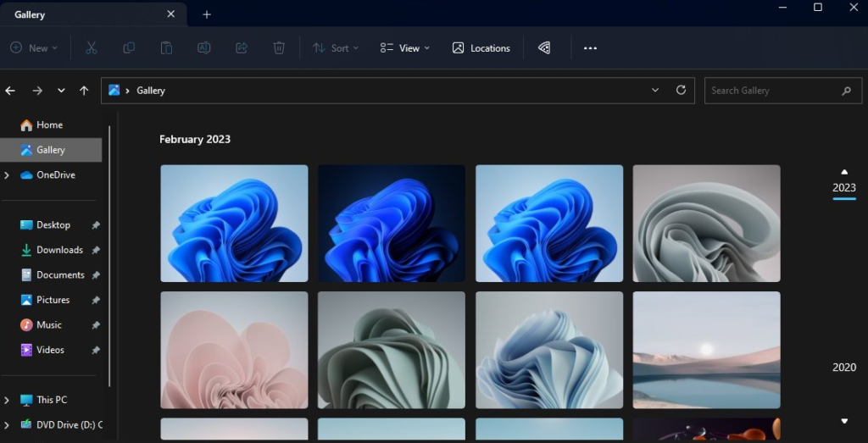Click the timeline scroll down arrow
This screenshot has height=443, width=868.
coord(844,422)
